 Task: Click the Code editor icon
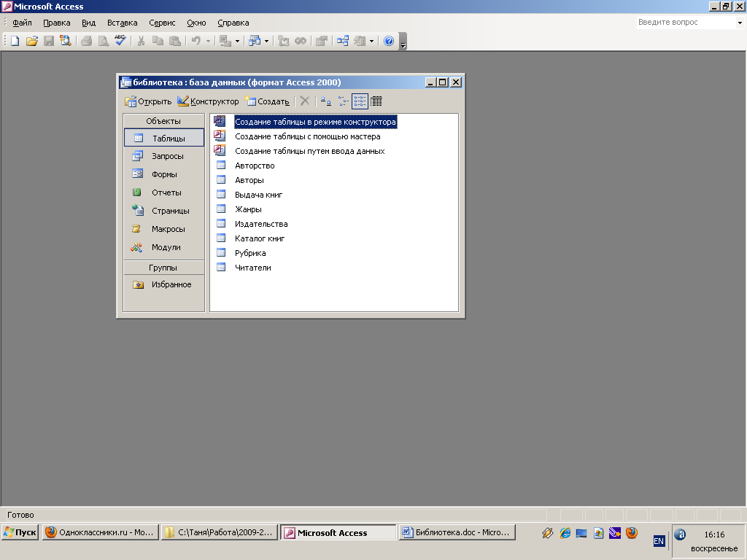(284, 41)
